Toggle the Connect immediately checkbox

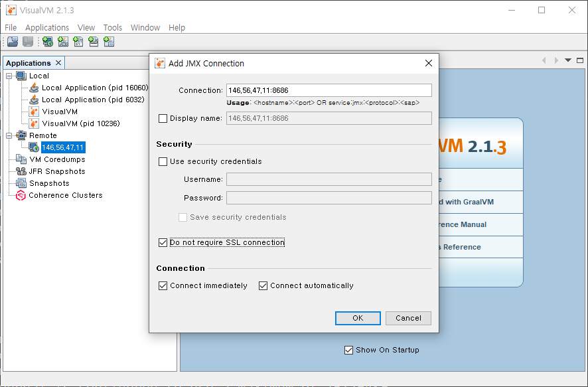pyautogui.click(x=163, y=285)
